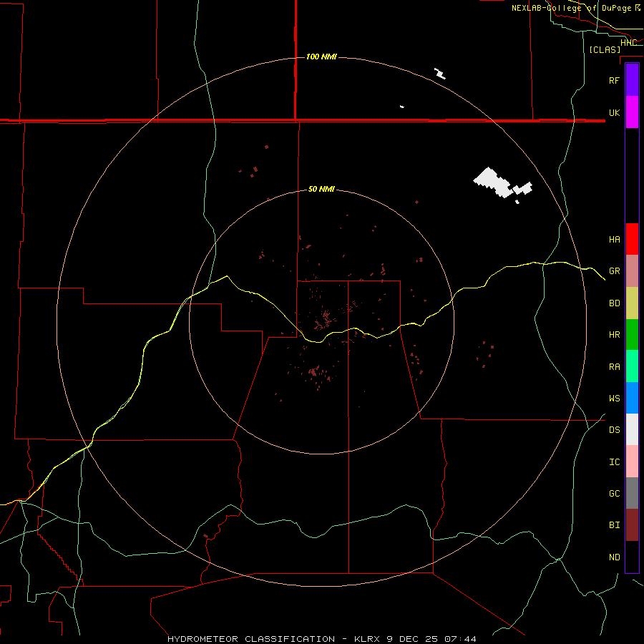Click the 'KLRX' station identifier
This screenshot has width=644, height=644.
click(368, 639)
